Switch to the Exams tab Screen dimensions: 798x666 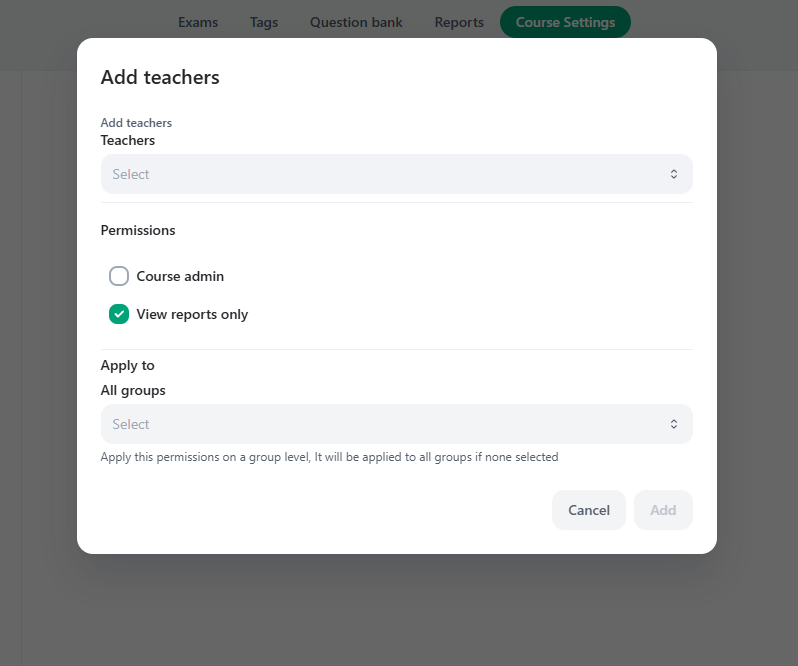point(198,22)
